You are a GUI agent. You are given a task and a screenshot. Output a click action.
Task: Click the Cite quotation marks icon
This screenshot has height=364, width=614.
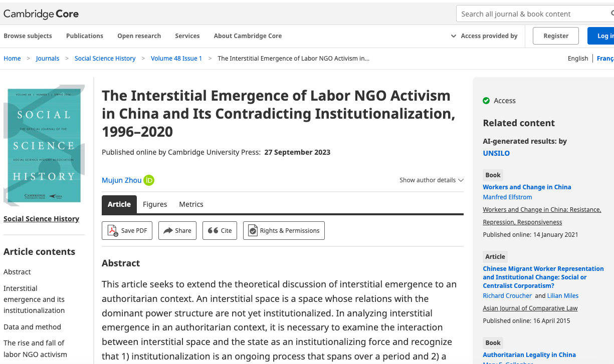[213, 231]
